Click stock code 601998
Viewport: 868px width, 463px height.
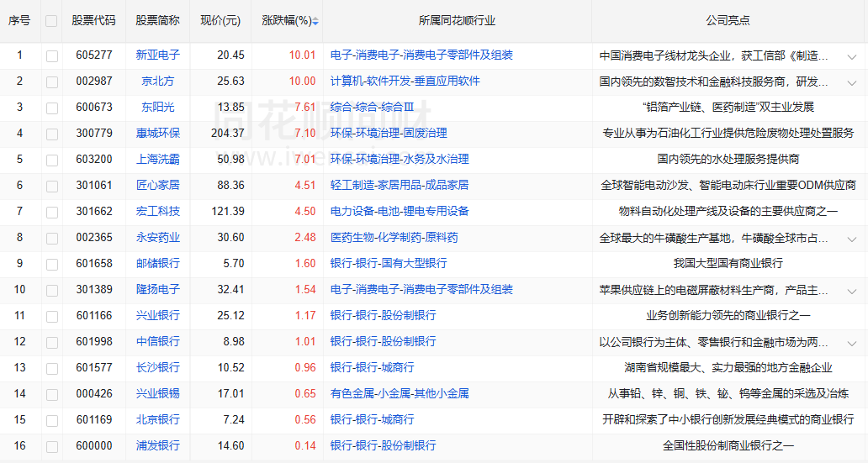coord(94,341)
